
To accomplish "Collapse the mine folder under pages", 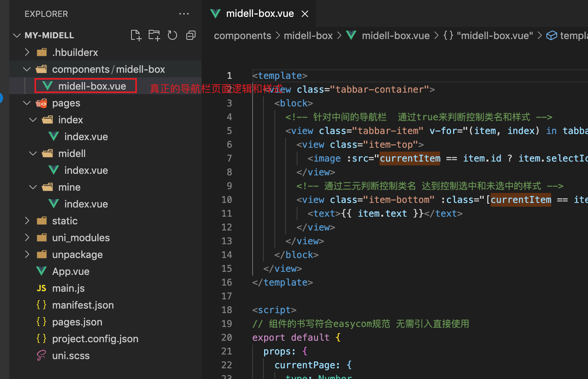I will click(33, 187).
